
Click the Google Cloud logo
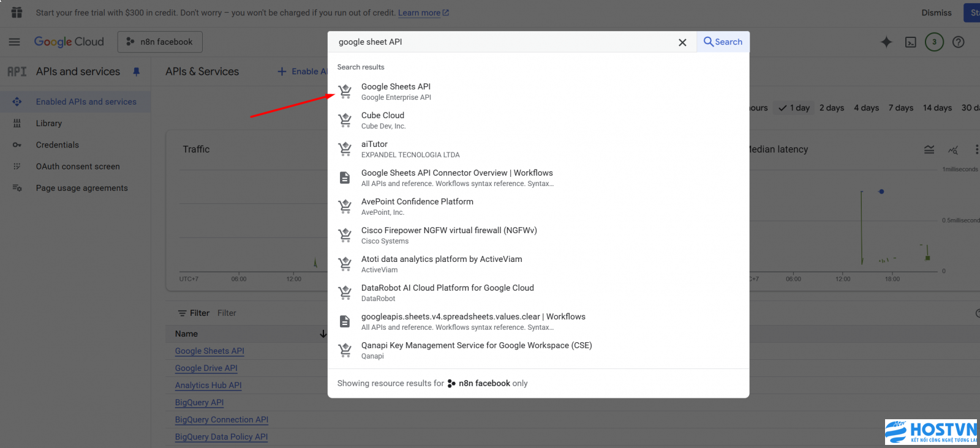click(69, 42)
